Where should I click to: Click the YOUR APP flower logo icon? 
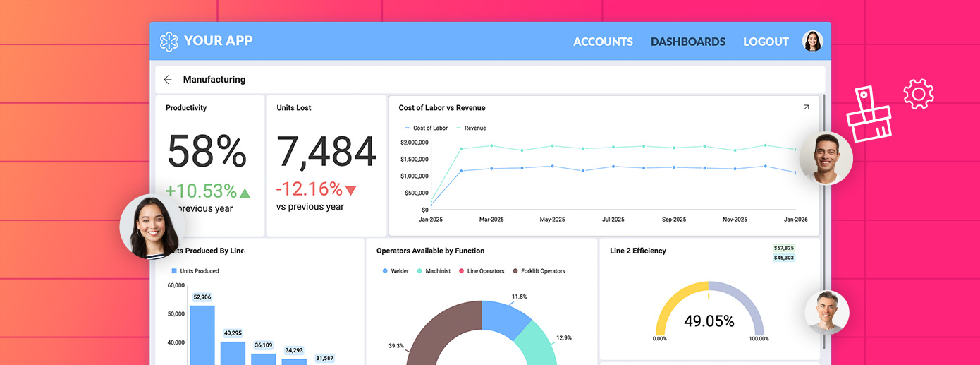point(169,42)
